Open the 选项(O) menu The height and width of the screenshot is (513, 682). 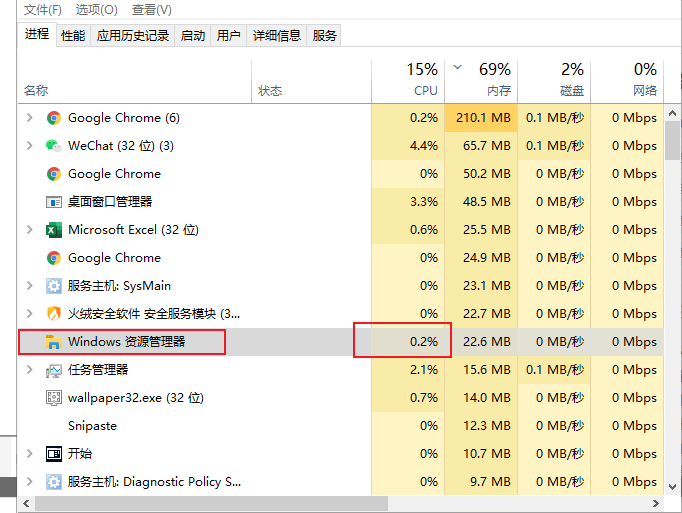point(97,10)
